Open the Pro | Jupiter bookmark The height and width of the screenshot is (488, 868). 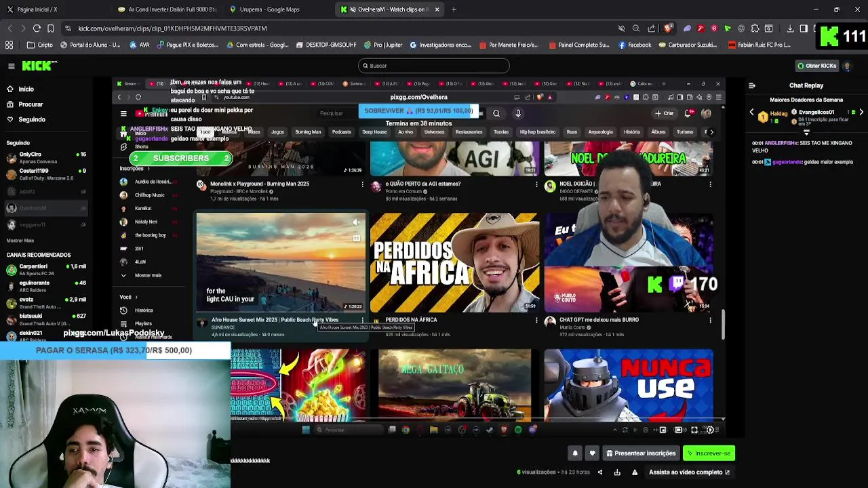click(383, 45)
